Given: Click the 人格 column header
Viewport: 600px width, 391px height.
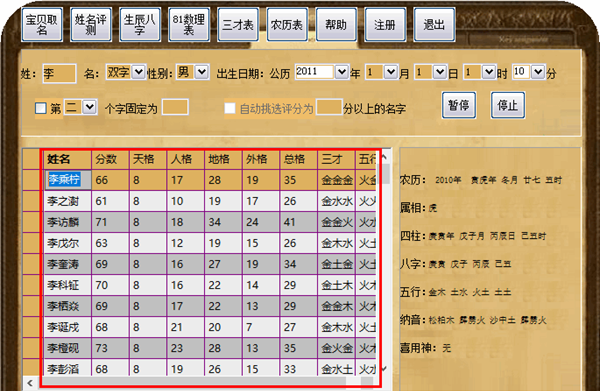Looking at the screenshot, I should tap(186, 159).
